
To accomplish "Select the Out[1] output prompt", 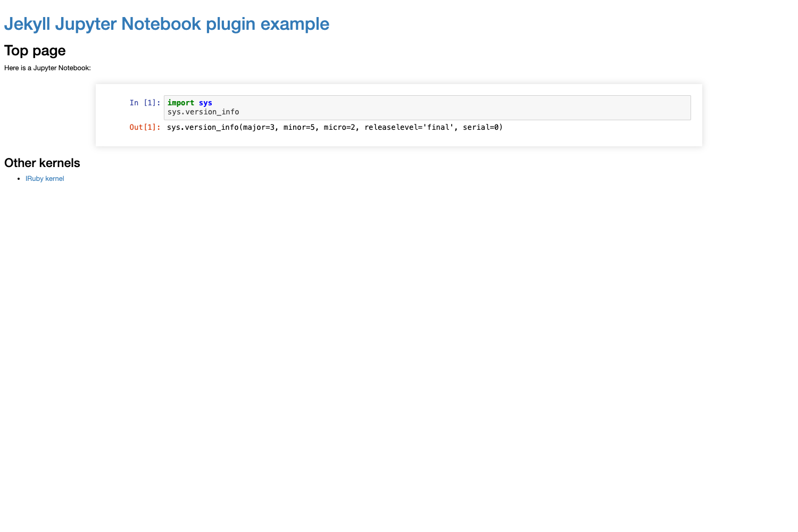I will [x=144, y=127].
